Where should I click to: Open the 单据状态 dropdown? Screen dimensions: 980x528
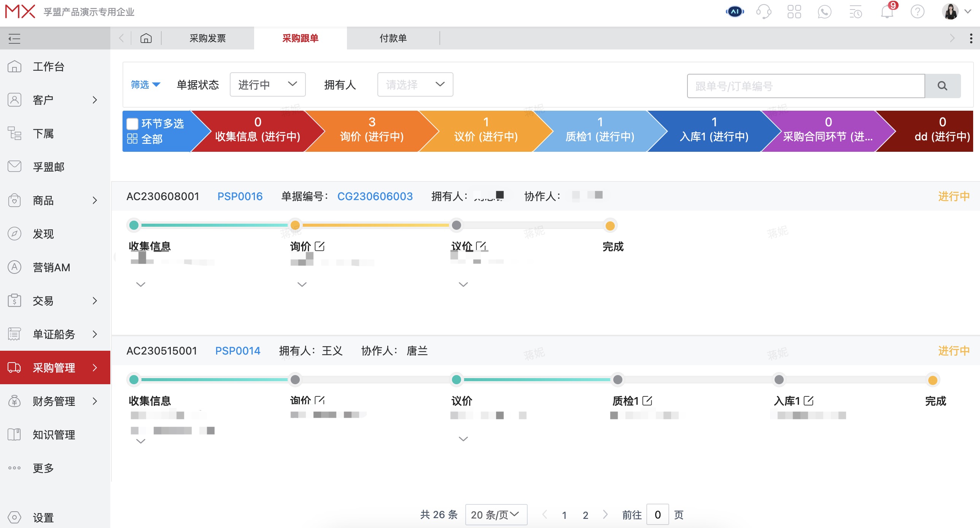(267, 84)
